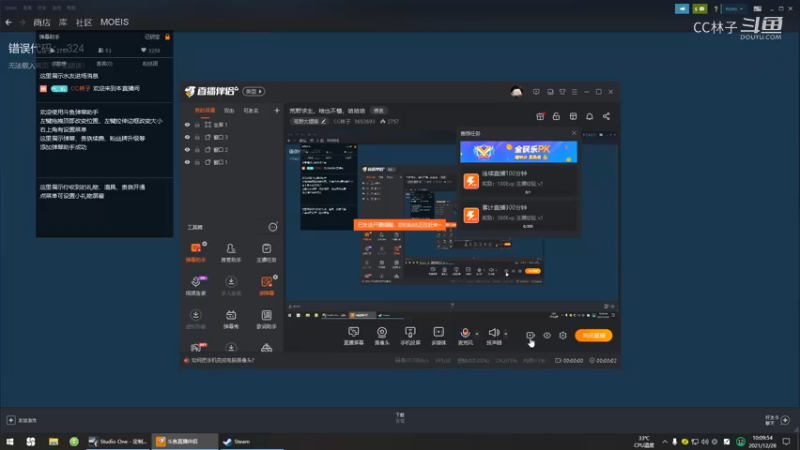
Task: Add 手机投屏 phone cast source
Action: [x=410, y=336]
